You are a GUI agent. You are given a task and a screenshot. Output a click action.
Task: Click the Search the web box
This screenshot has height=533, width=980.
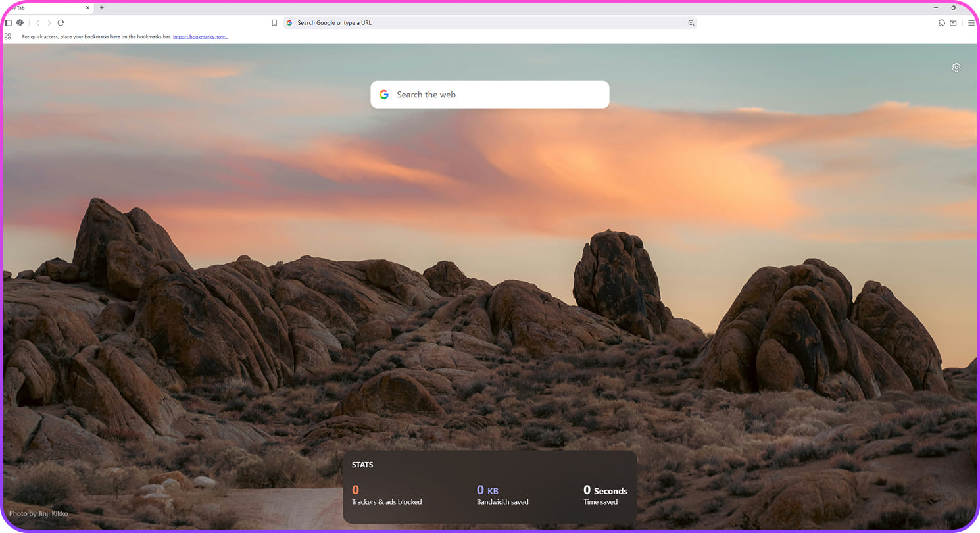(490, 95)
